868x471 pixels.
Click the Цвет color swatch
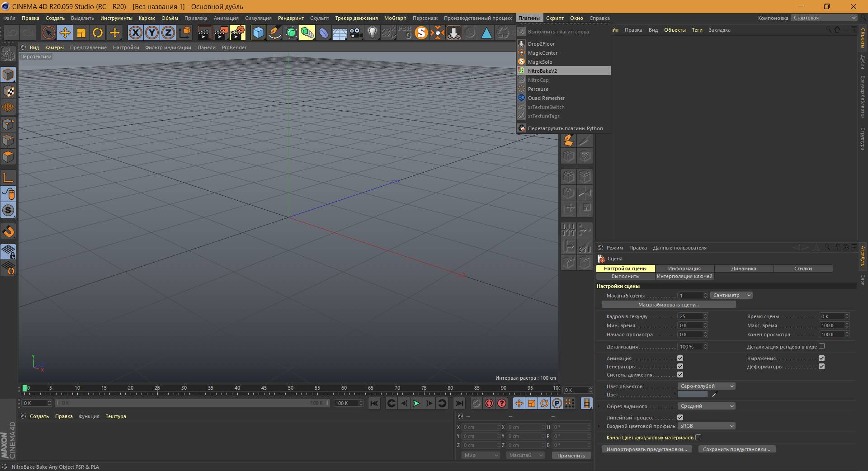(693, 395)
